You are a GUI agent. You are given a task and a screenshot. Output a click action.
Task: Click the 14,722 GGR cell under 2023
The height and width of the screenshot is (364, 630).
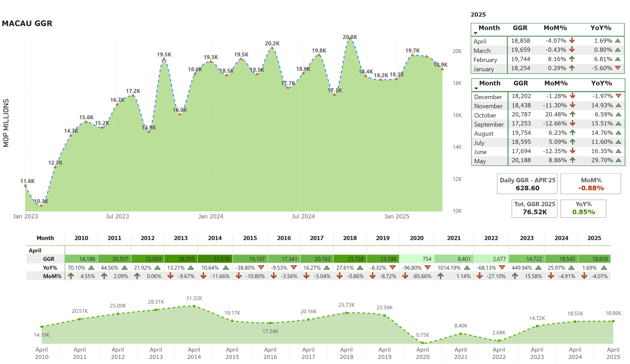(x=527, y=259)
